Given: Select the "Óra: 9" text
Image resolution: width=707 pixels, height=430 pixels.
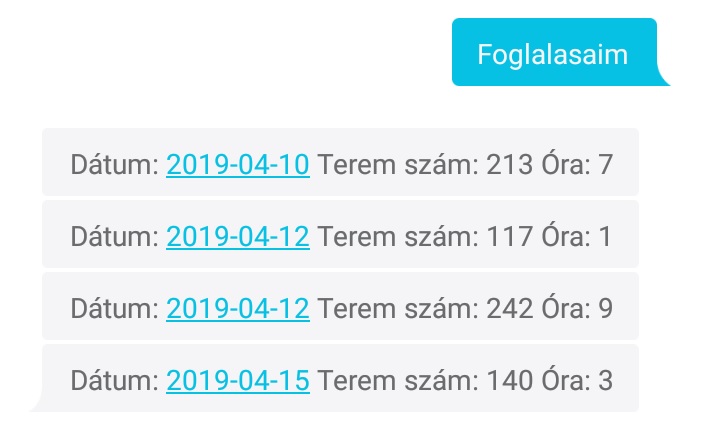Looking at the screenshot, I should [577, 308].
